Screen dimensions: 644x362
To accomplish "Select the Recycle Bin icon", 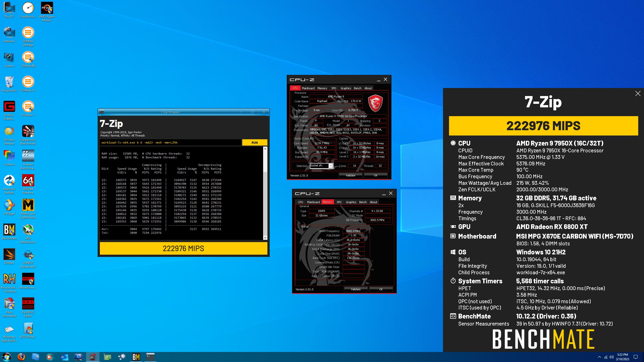I will pos(9,84).
